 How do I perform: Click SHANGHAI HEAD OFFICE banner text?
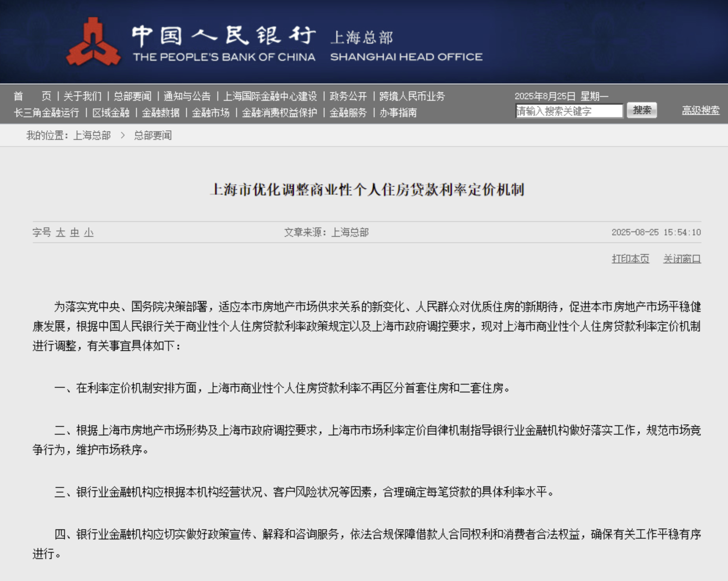[x=406, y=57]
